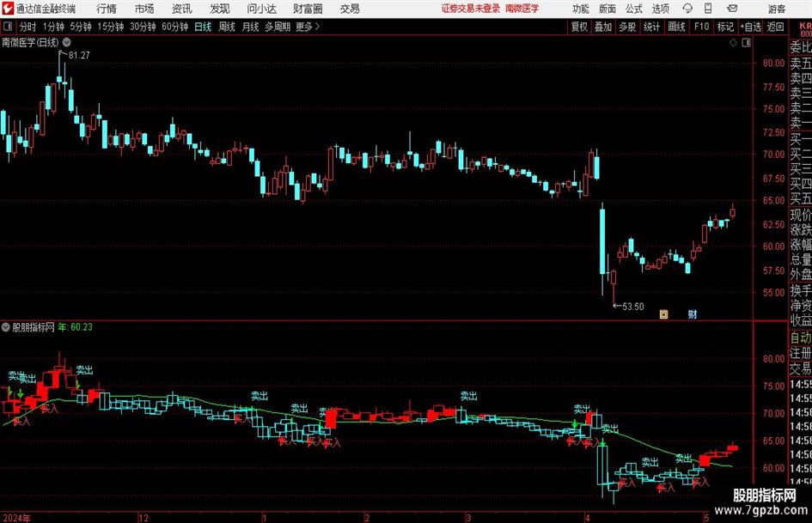Click the 12 month marker on time axis

(x=143, y=518)
